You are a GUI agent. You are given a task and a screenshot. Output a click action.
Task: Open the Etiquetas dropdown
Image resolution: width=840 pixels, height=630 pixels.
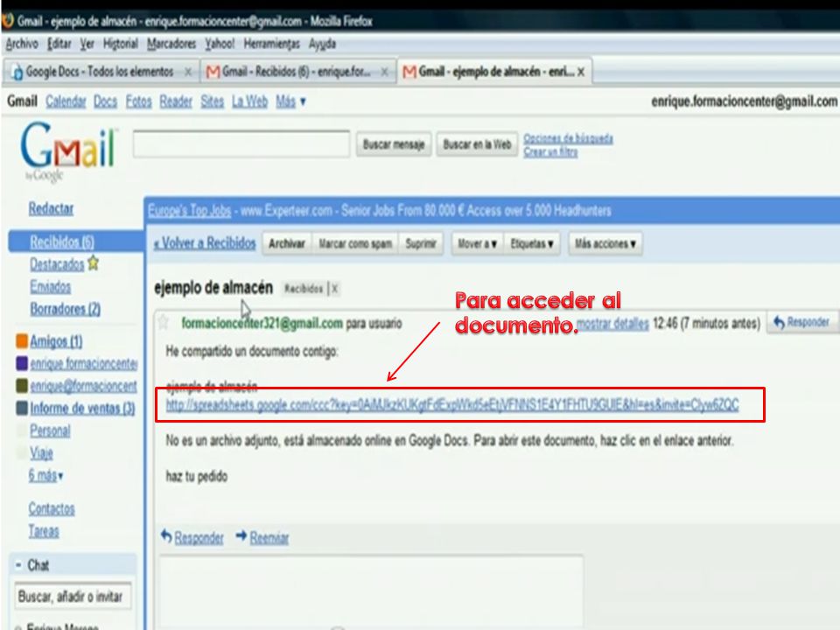[531, 244]
